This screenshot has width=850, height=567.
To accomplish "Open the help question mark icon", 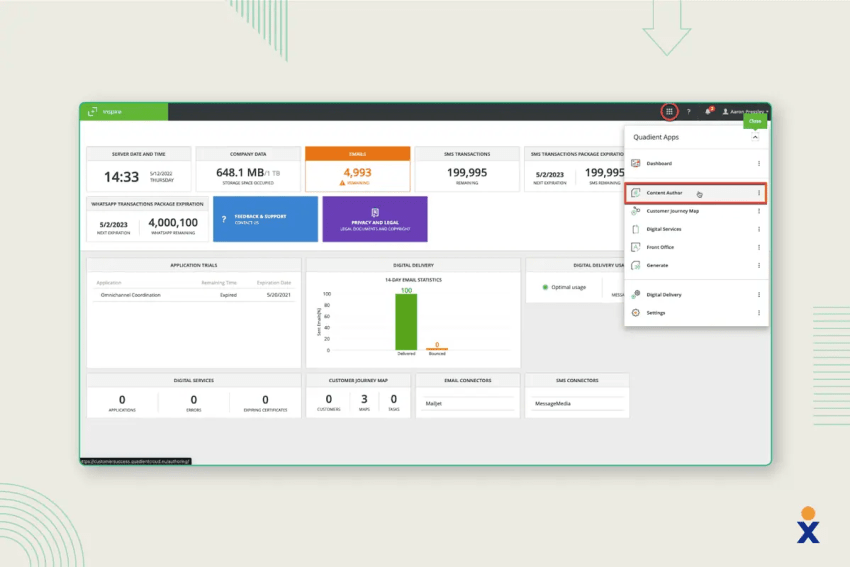I will tap(689, 112).
